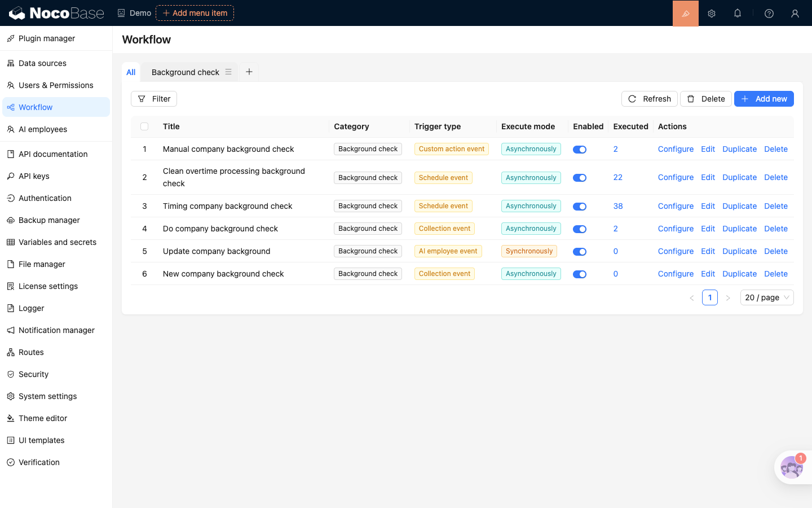This screenshot has height=508, width=812.
Task: Disable Manual company background check workflow
Action: pyautogui.click(x=580, y=150)
